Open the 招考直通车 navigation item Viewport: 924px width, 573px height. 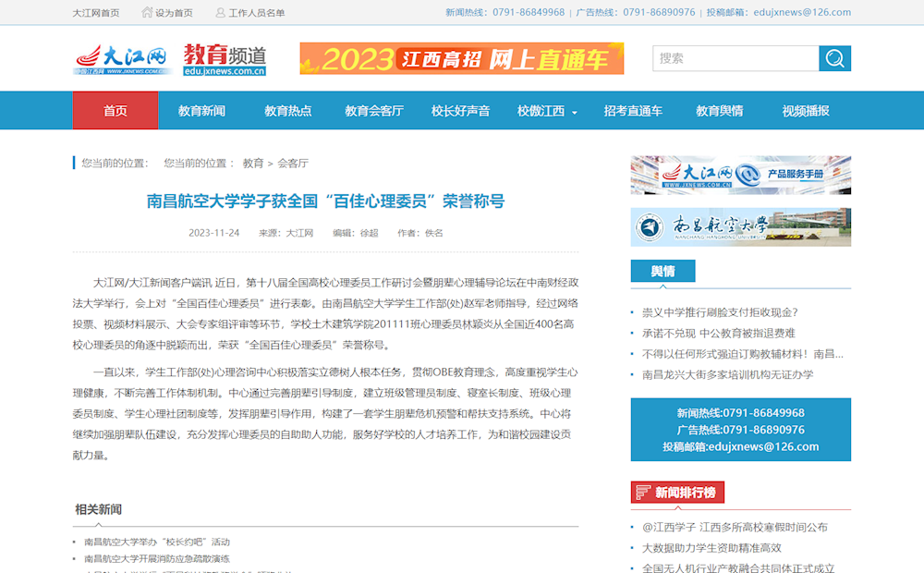(x=633, y=111)
